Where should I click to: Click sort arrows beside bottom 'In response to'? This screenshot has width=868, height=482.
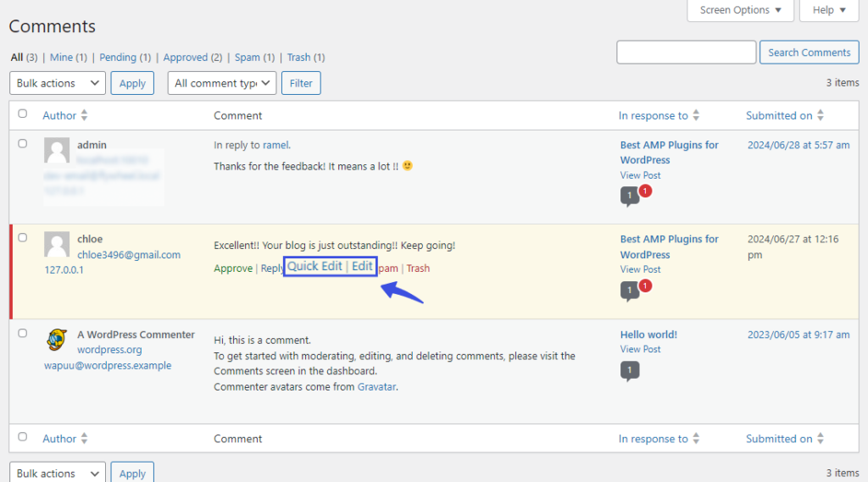696,438
